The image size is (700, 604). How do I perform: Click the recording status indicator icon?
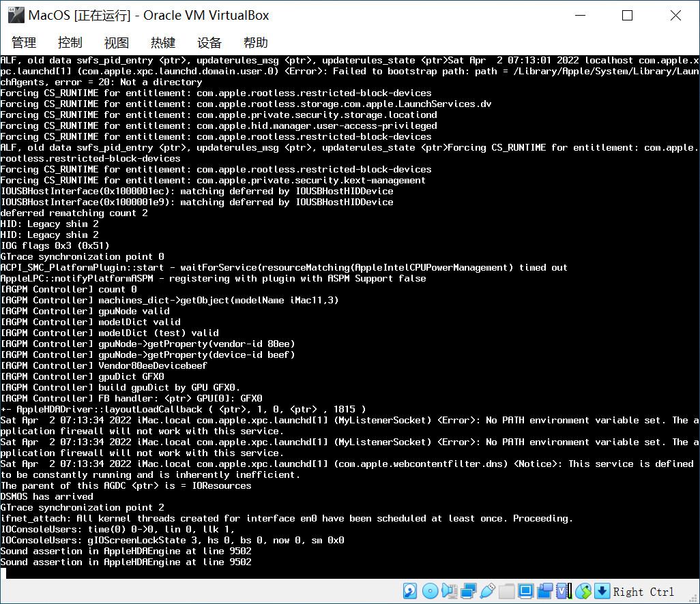click(544, 591)
